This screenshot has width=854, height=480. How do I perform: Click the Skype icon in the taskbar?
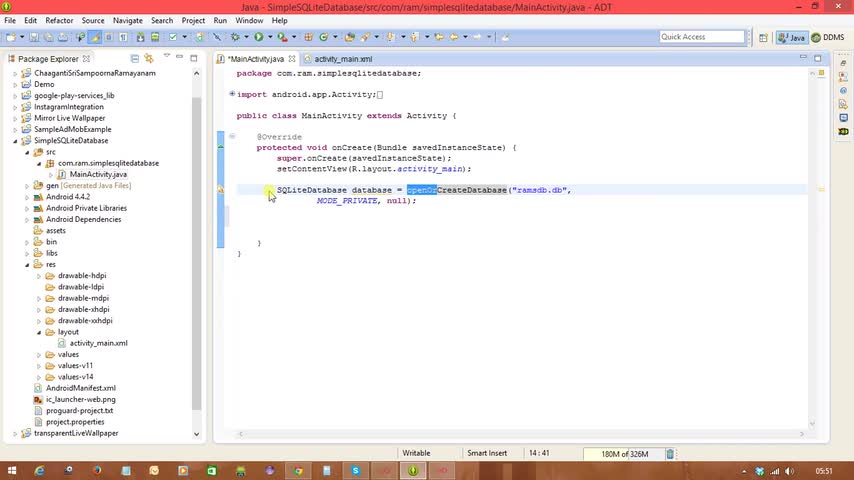[355, 470]
